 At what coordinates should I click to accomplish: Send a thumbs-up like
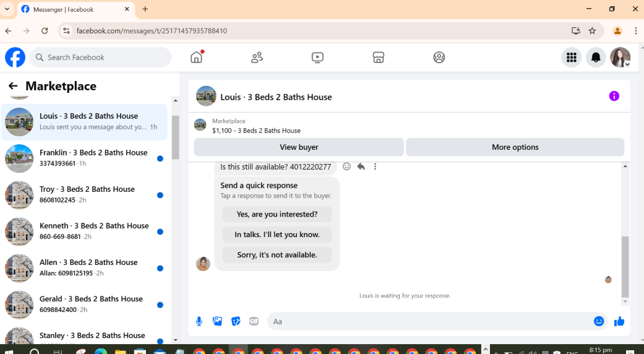click(619, 322)
